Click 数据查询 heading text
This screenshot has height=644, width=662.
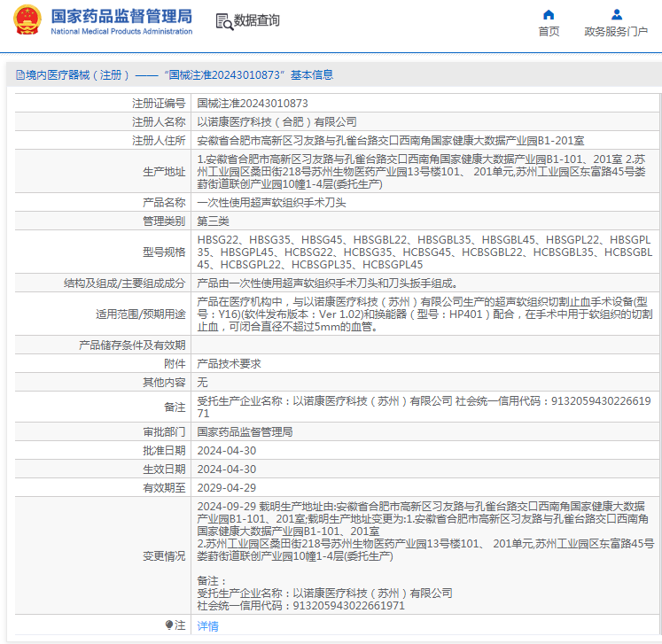pos(257,20)
